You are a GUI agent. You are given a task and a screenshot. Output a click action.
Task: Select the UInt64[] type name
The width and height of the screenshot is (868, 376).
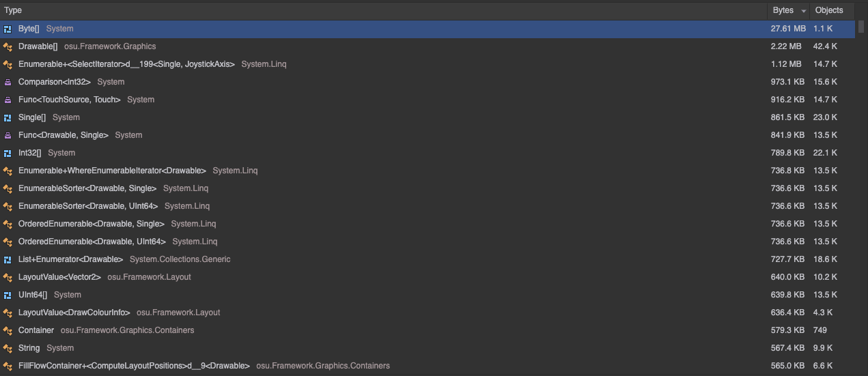(x=33, y=295)
